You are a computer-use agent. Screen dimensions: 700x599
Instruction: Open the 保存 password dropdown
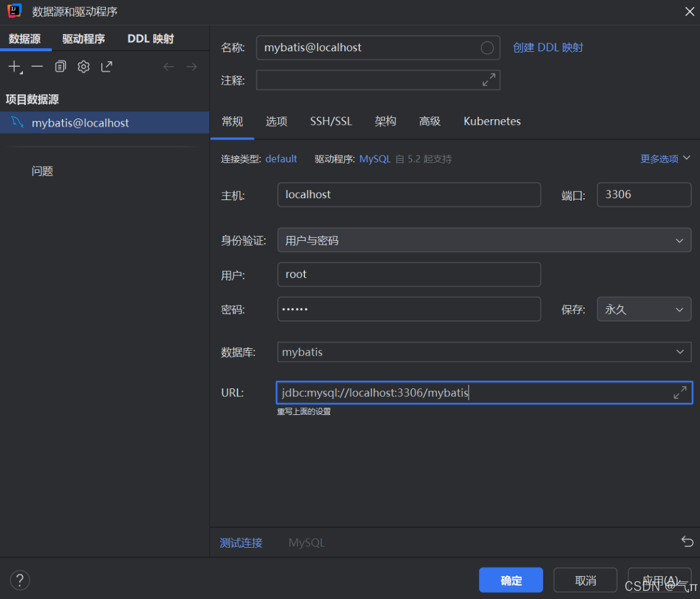tap(644, 309)
